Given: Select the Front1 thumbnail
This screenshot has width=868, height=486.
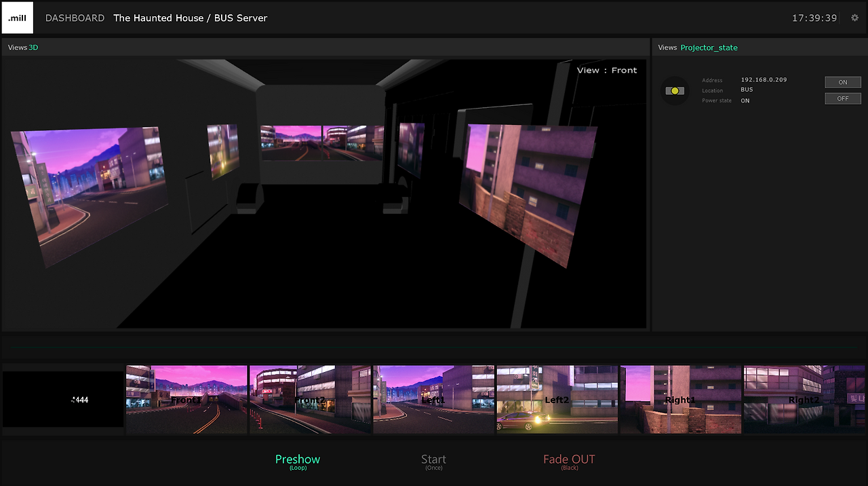Looking at the screenshot, I should [x=186, y=400].
